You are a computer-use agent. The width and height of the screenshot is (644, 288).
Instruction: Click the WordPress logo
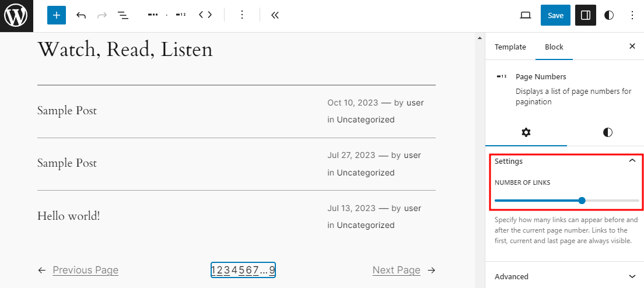(16, 16)
